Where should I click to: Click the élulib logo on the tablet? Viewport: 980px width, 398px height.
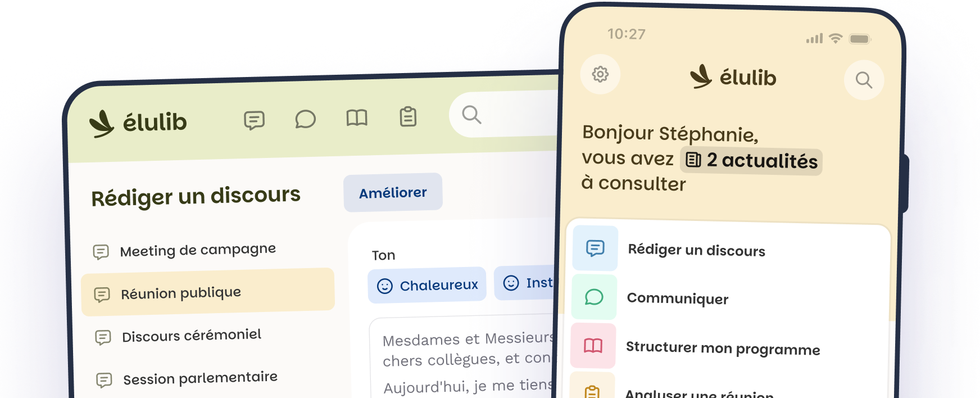point(138,123)
